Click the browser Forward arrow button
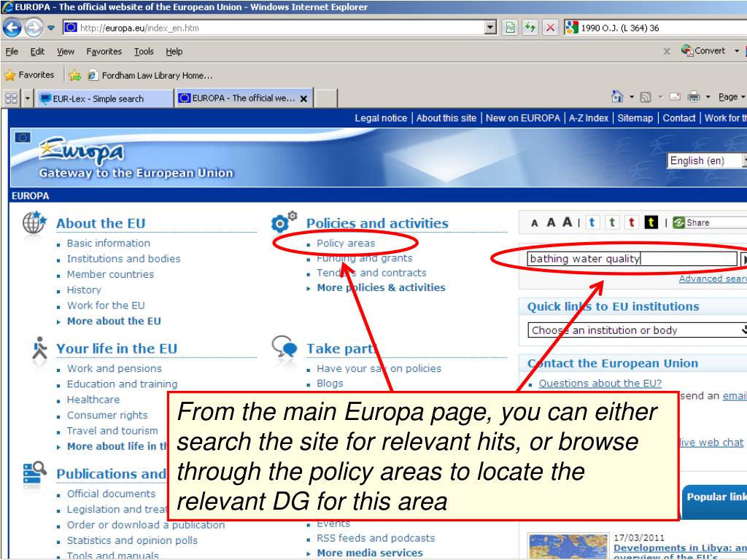The width and height of the screenshot is (747, 560). [x=34, y=28]
